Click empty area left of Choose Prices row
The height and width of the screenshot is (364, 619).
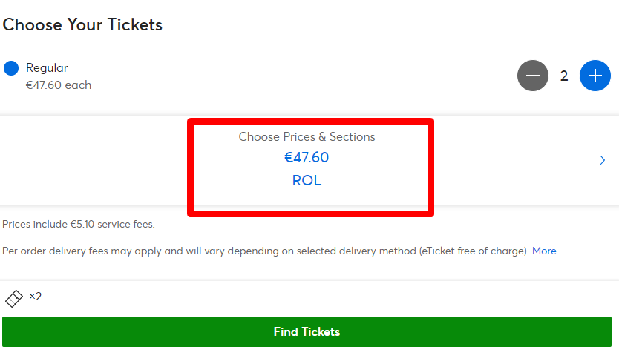(x=94, y=161)
